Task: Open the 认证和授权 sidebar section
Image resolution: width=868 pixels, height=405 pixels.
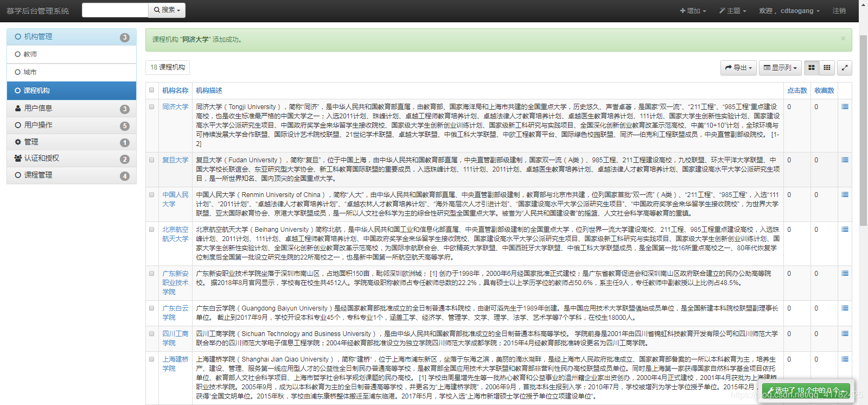Action: (x=72, y=159)
